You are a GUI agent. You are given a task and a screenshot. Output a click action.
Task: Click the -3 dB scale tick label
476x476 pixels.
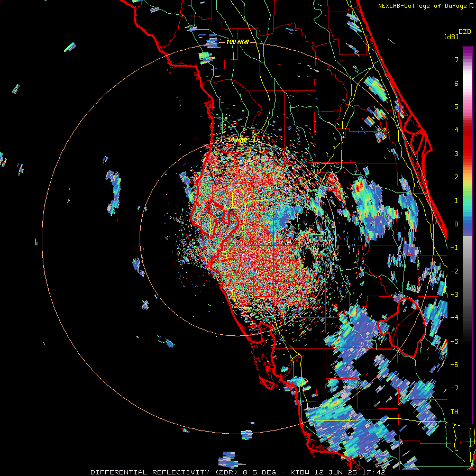coord(454,295)
